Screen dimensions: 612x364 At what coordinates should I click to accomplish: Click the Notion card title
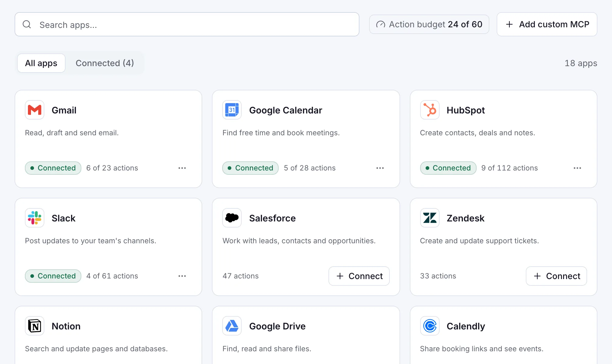click(x=66, y=326)
